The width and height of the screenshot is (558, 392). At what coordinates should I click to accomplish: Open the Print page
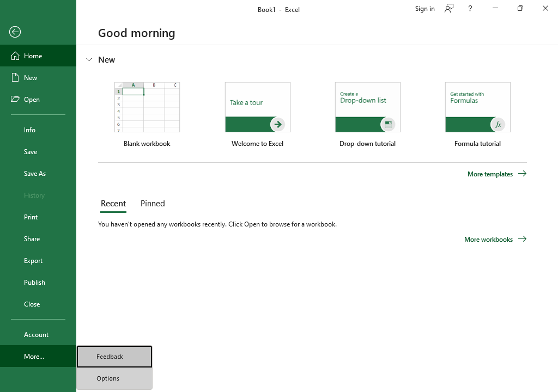pos(38,217)
